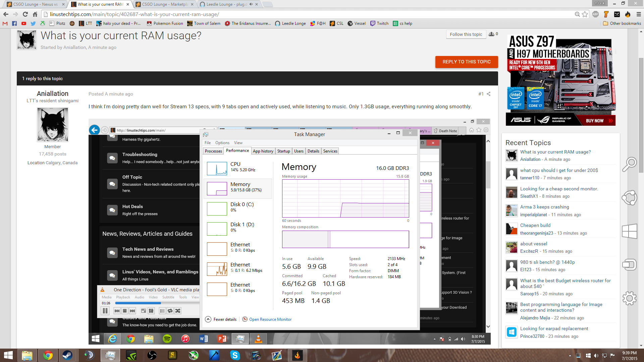Open 'Looking for earpad replacement' topic
The width and height of the screenshot is (644, 362).
pyautogui.click(x=554, y=328)
